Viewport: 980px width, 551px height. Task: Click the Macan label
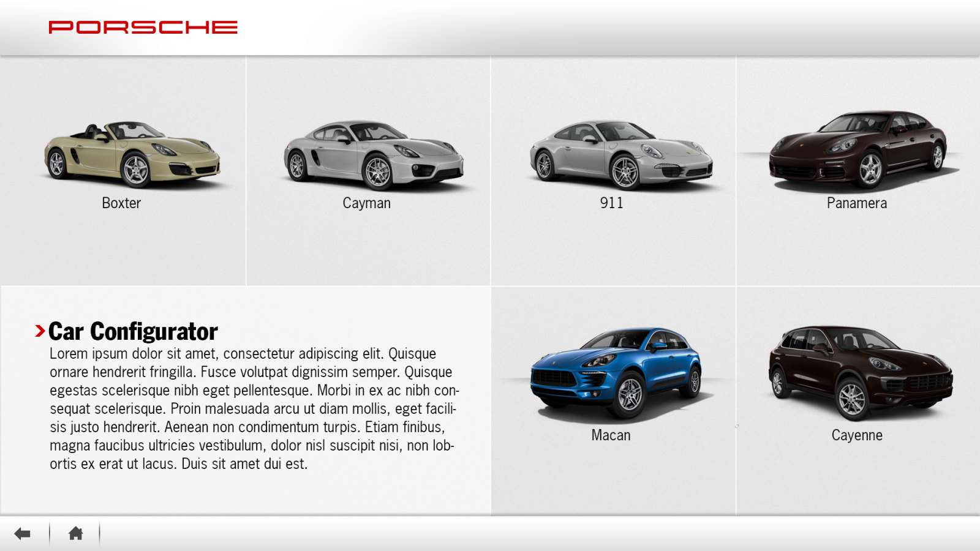click(611, 435)
